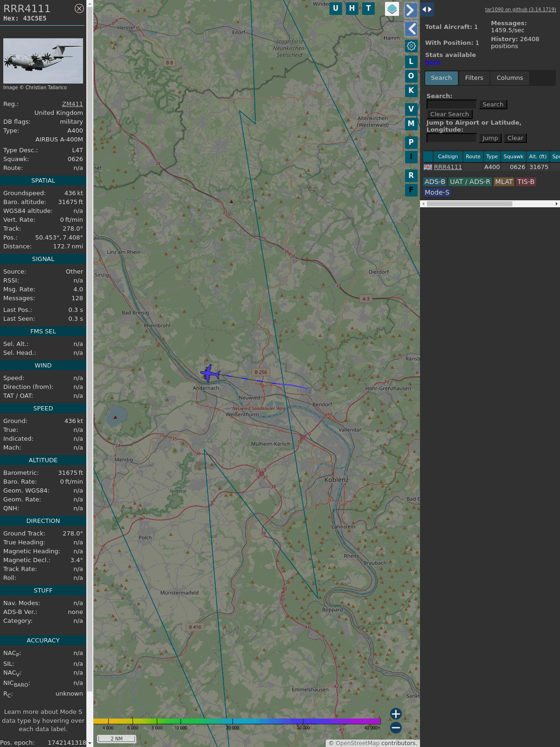Toggle the U map button
Viewport: 560px width, 747px height.
(336, 8)
